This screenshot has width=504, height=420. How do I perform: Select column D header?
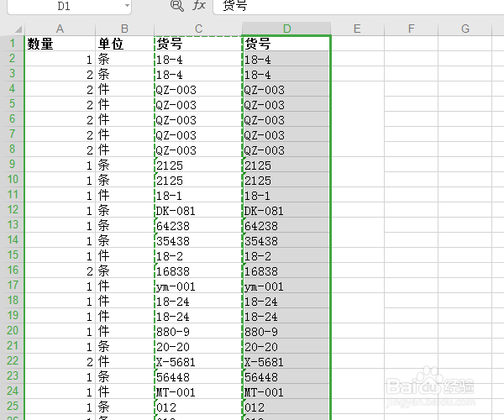click(x=286, y=29)
